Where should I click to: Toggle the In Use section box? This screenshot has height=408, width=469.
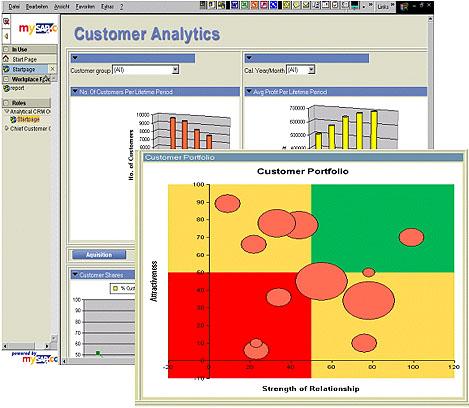pyautogui.click(x=6, y=49)
